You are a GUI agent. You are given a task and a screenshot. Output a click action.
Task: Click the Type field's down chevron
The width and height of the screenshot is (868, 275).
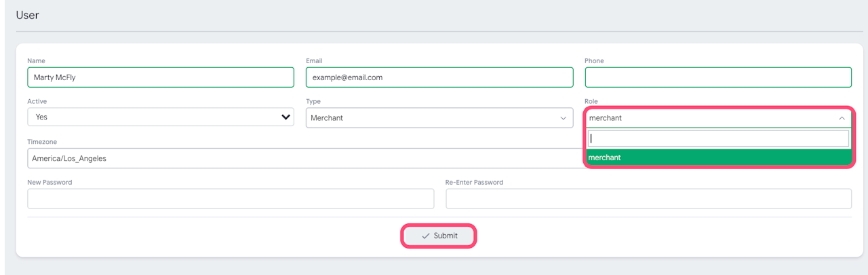563,118
